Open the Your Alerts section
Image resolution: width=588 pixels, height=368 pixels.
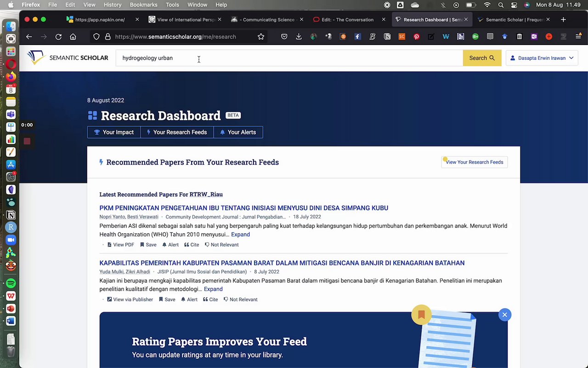tap(238, 132)
